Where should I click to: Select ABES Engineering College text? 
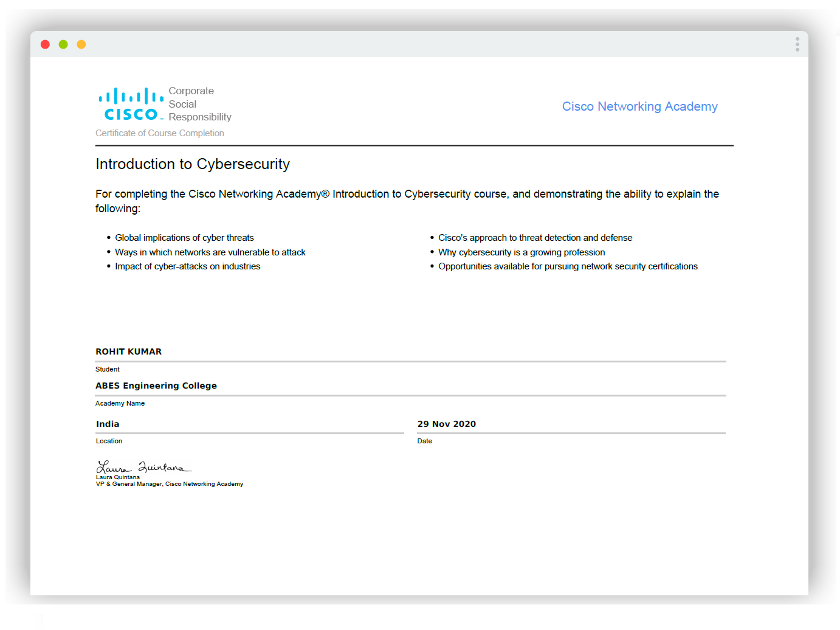coord(156,386)
